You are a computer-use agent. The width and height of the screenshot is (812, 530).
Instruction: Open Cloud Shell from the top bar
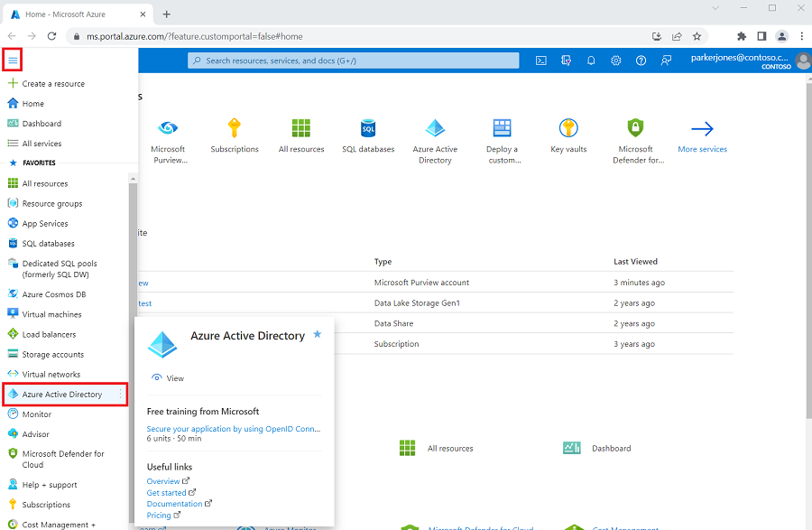[540, 60]
